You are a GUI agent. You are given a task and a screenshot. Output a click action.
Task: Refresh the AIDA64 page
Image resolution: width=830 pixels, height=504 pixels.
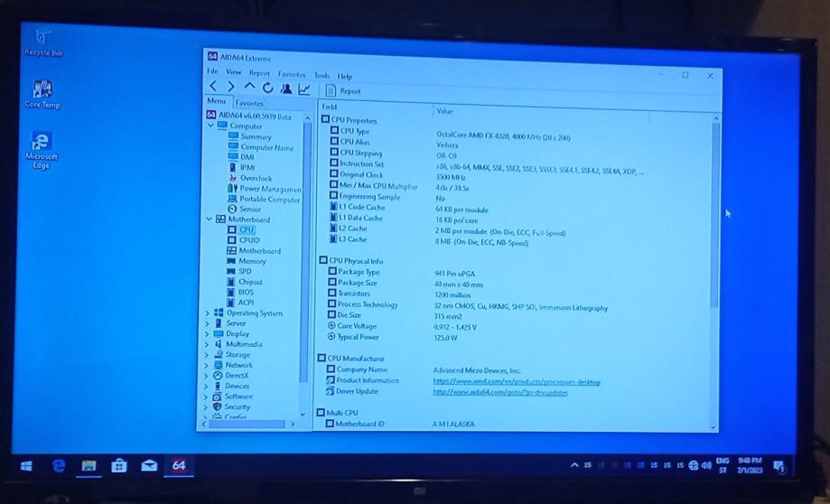[268, 88]
